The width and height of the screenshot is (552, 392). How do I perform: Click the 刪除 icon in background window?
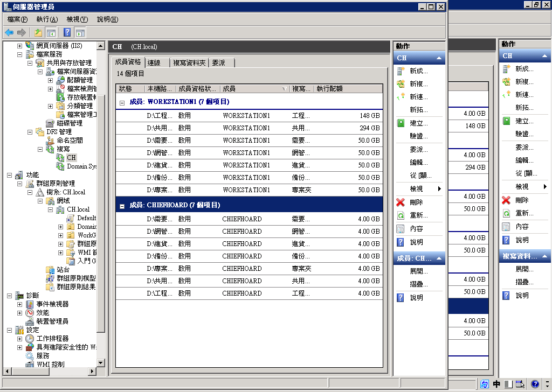pos(506,200)
